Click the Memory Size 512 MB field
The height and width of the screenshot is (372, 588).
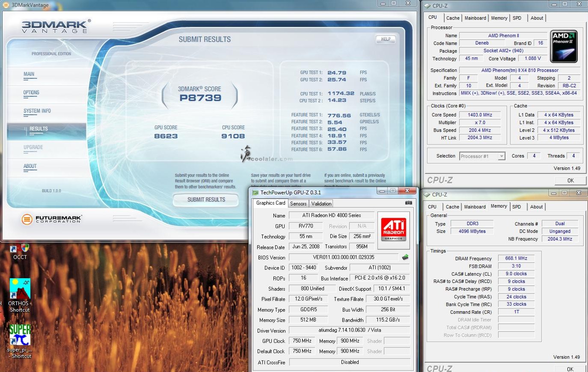[308, 320]
